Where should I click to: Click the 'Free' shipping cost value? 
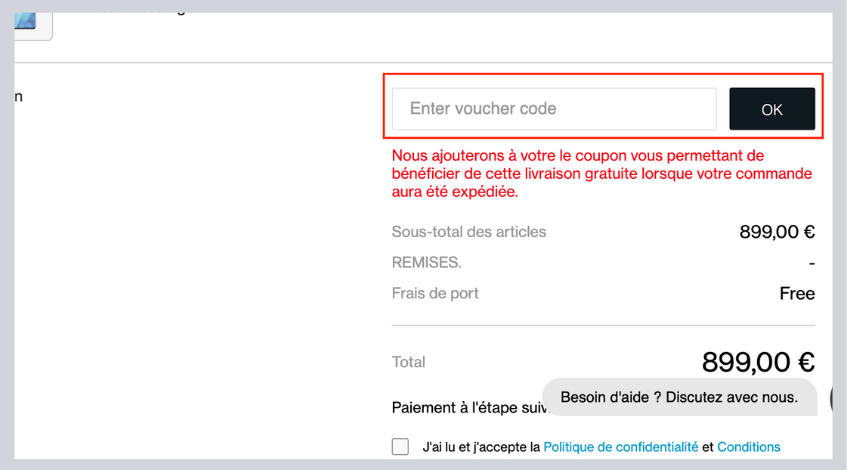(797, 294)
